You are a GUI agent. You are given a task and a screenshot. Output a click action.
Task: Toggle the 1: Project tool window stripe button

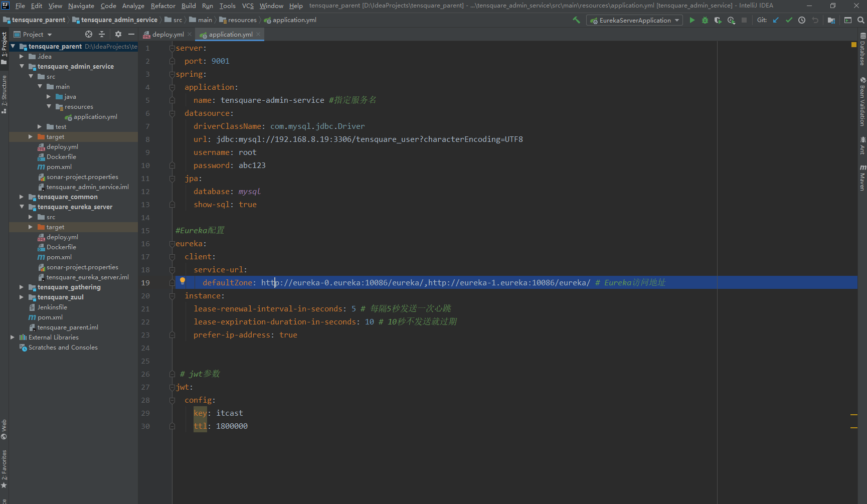[4, 48]
